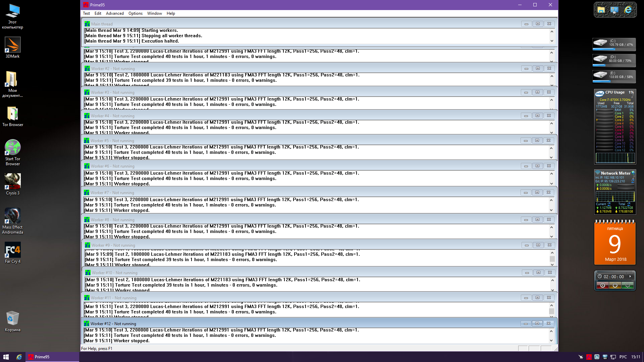Image resolution: width=644 pixels, height=362 pixels.
Task: Refresh the external IP in Network Meter
Action: tap(633, 181)
